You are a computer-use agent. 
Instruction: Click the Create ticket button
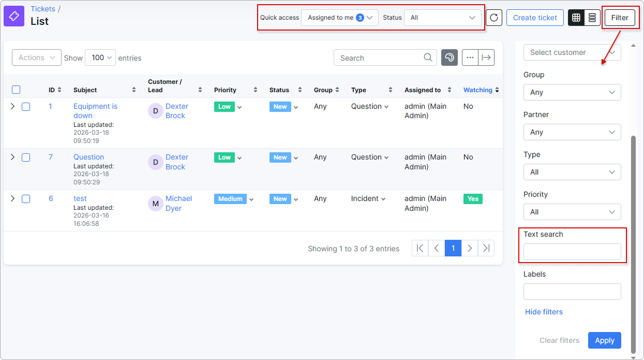point(535,18)
